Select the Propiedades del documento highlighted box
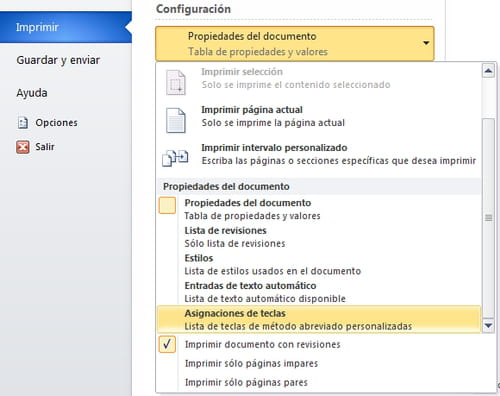Screen dimensions: 500x396 point(167,205)
